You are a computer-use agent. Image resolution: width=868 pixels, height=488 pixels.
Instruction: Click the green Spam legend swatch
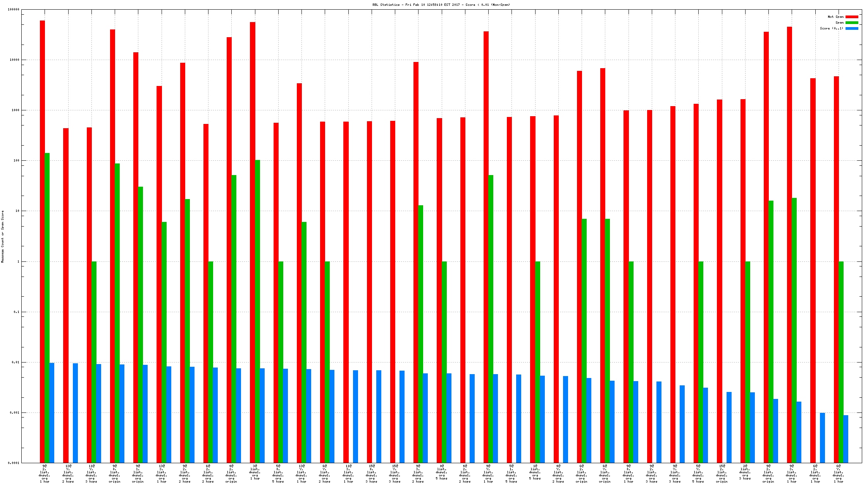851,23
